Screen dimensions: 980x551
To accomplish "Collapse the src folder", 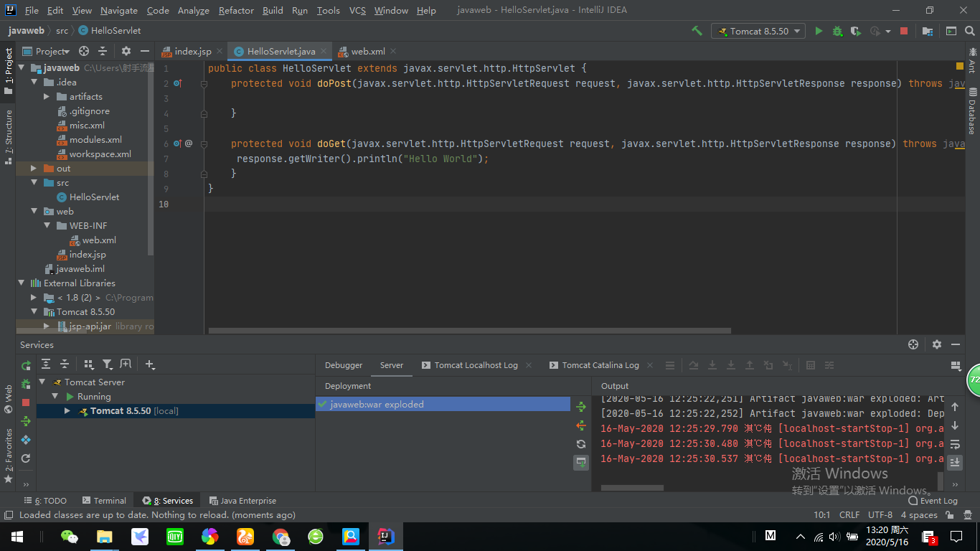I will (x=34, y=183).
